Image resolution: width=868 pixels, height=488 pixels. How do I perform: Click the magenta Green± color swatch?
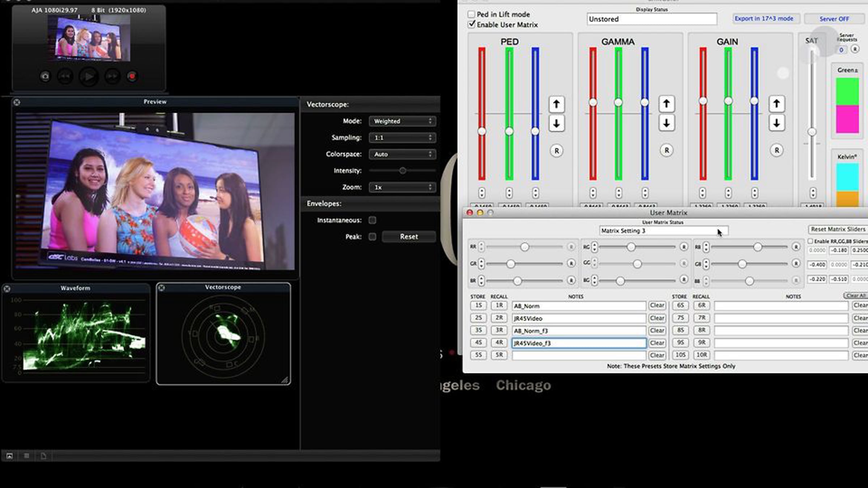(847, 119)
